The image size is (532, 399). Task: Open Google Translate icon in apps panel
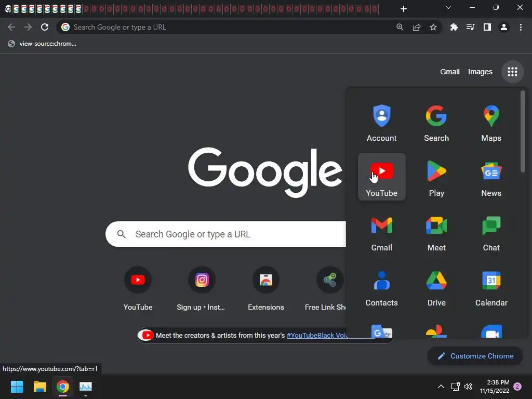click(381, 331)
